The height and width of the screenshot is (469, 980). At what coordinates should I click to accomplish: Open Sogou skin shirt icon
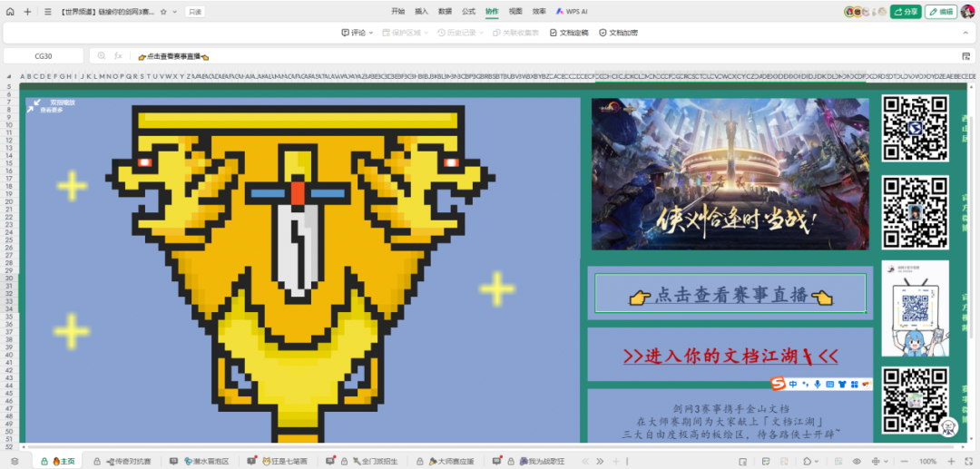click(x=842, y=384)
